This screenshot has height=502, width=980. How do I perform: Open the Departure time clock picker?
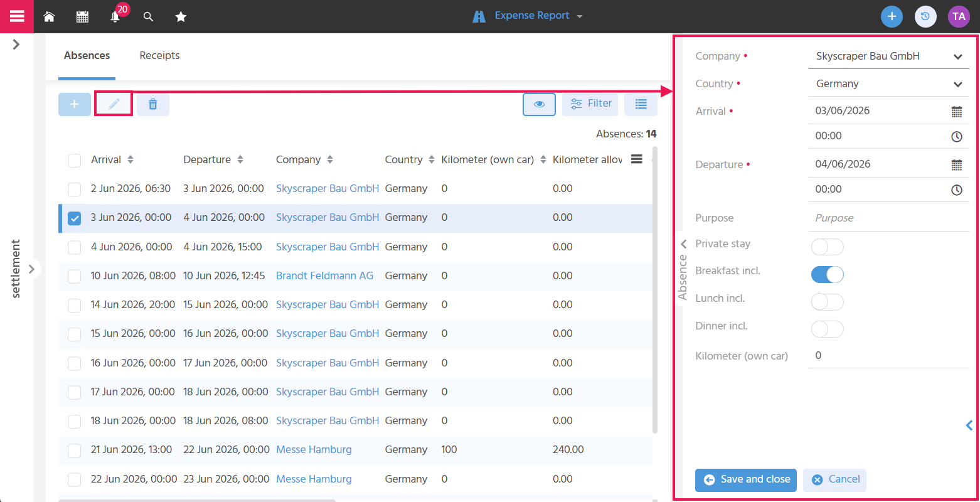tap(957, 190)
